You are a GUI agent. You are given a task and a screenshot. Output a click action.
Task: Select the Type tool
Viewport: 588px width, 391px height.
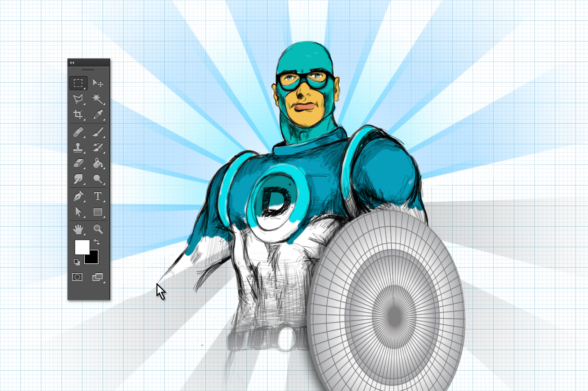[98, 196]
